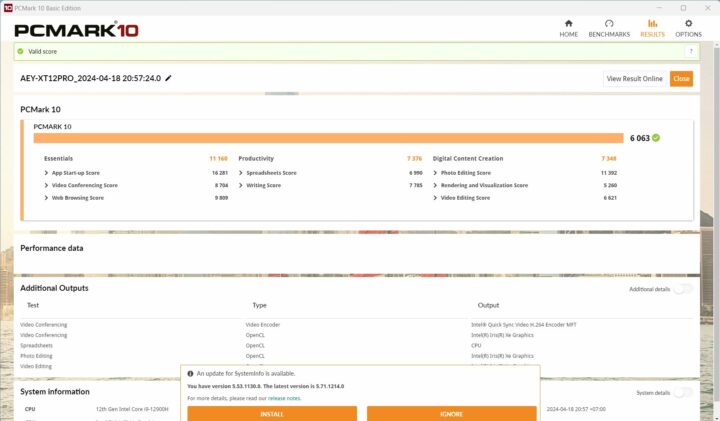Click the question mark help icon
Viewport: 720px width, 421px height.
(x=690, y=51)
